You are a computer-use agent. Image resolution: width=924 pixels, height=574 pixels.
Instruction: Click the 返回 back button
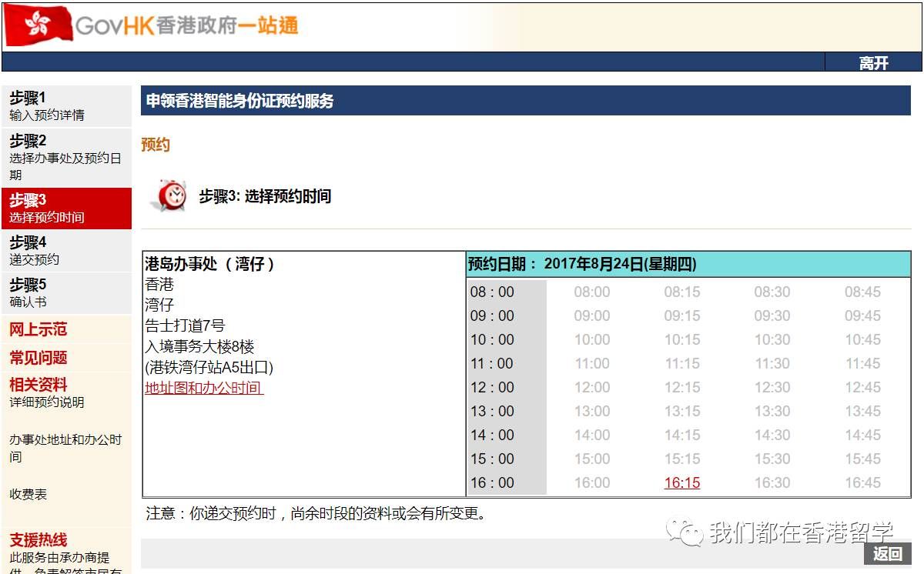(888, 555)
